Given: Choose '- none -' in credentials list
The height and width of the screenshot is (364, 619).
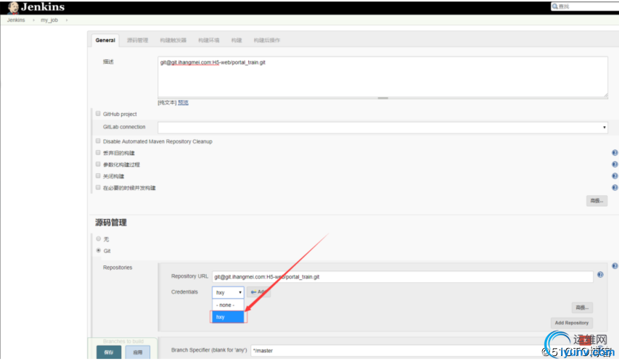Looking at the screenshot, I should tap(228, 305).
